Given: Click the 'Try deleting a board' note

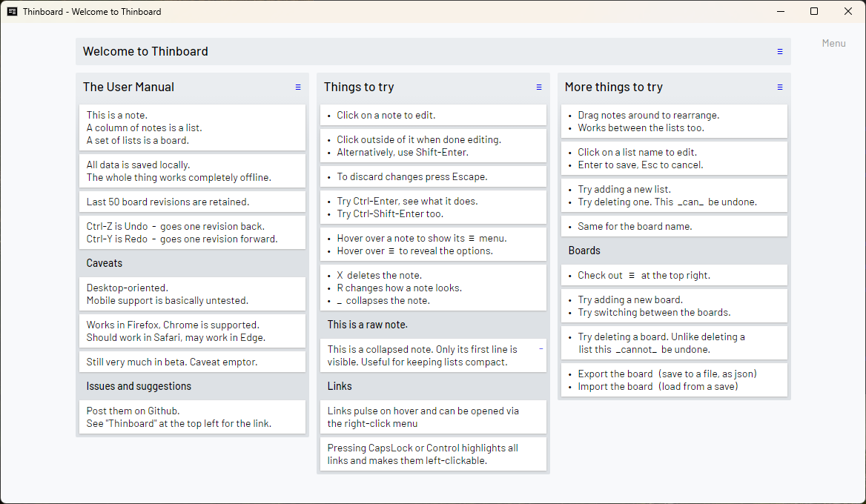Looking at the screenshot, I should tap(674, 343).
